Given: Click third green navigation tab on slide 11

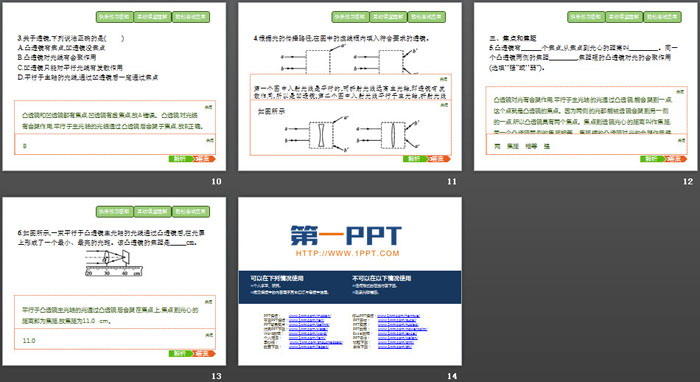Looking at the screenshot, I should 426,17.
